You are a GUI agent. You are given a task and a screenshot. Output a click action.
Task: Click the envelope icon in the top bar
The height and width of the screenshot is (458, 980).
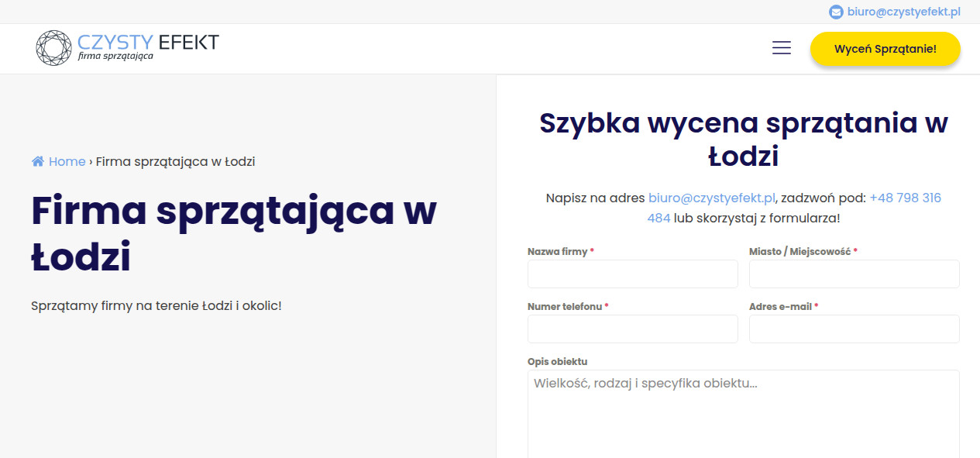(836, 12)
